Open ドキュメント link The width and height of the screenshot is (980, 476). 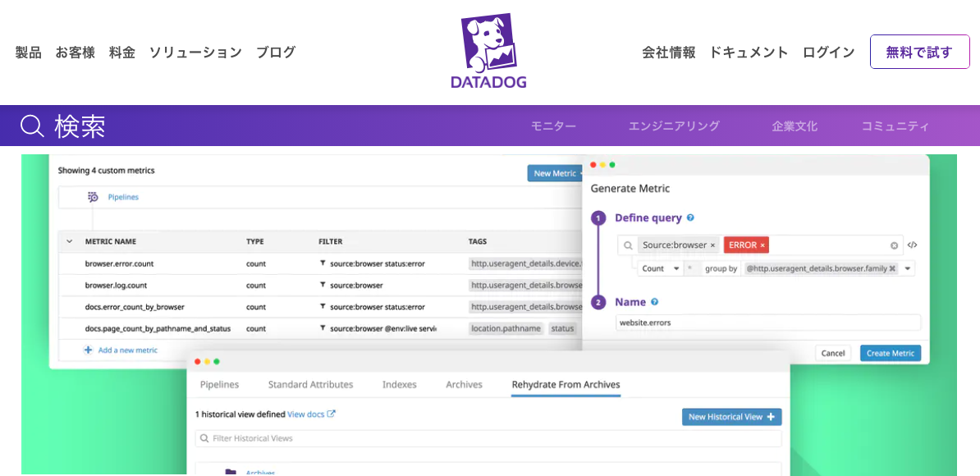click(749, 53)
